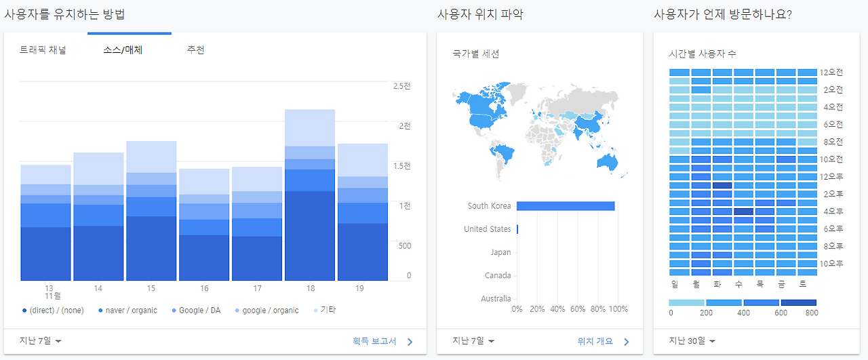Click the 시간별 사용자 수 heading
This screenshot has height=360, width=868.
tap(703, 54)
